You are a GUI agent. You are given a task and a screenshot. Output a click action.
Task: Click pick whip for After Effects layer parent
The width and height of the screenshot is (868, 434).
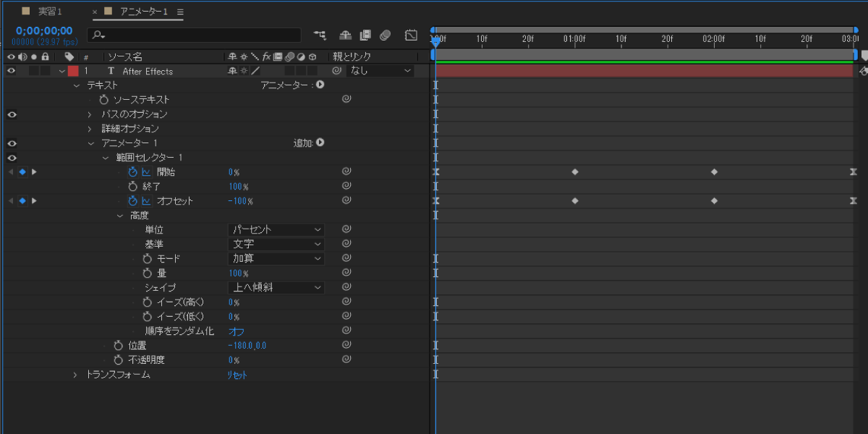(x=336, y=71)
